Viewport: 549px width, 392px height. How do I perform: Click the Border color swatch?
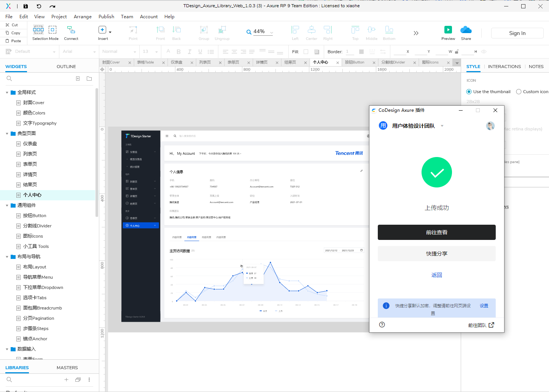click(361, 52)
